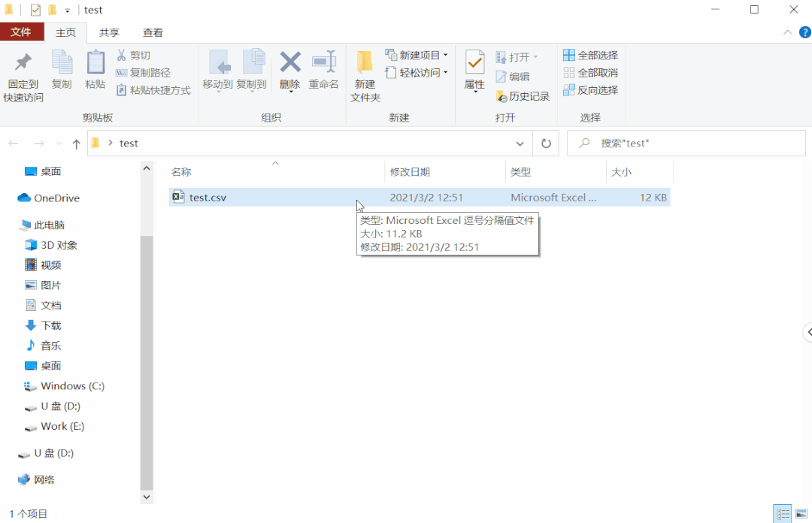Sort by Size (大小) column header
The width and height of the screenshot is (812, 523).
coord(640,172)
